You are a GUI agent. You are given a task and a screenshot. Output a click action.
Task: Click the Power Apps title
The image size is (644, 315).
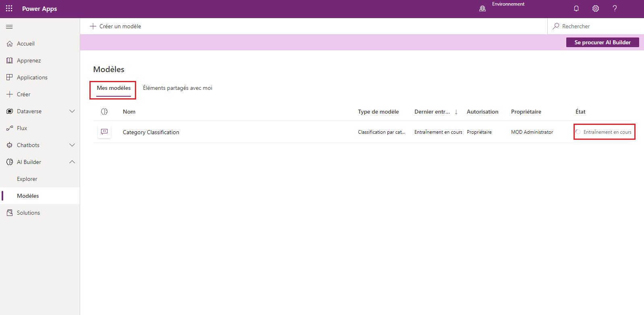39,9
